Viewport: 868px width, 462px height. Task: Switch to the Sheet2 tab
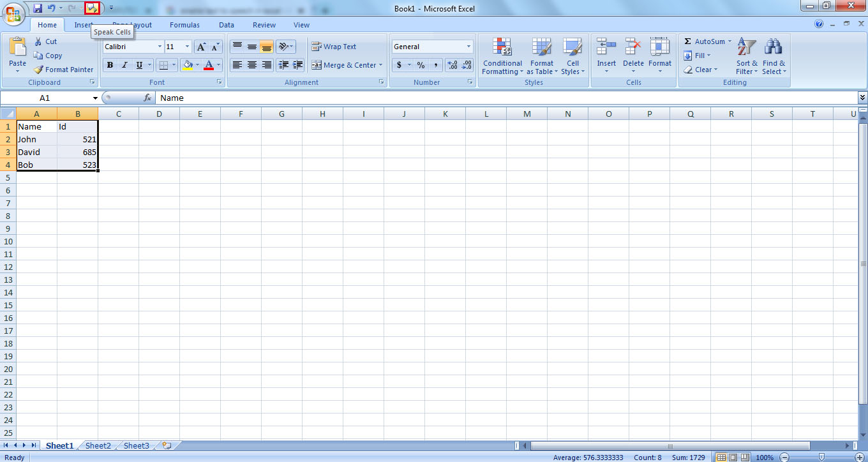(97, 445)
